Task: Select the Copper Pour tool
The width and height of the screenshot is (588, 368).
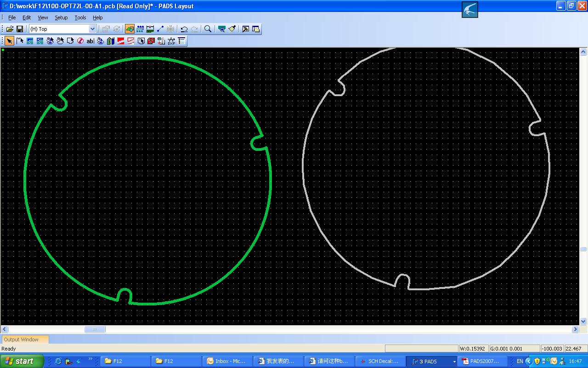Action: (50, 41)
